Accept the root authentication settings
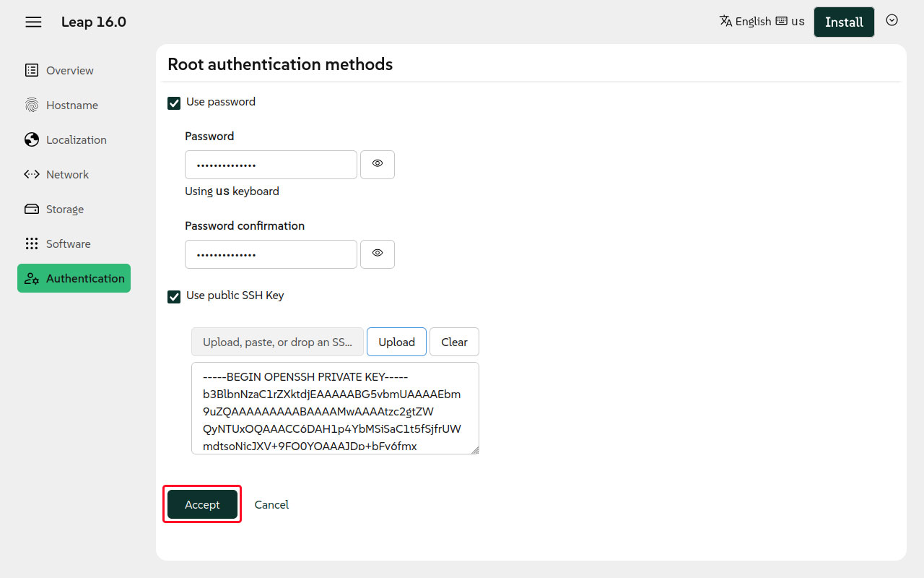 pyautogui.click(x=202, y=504)
